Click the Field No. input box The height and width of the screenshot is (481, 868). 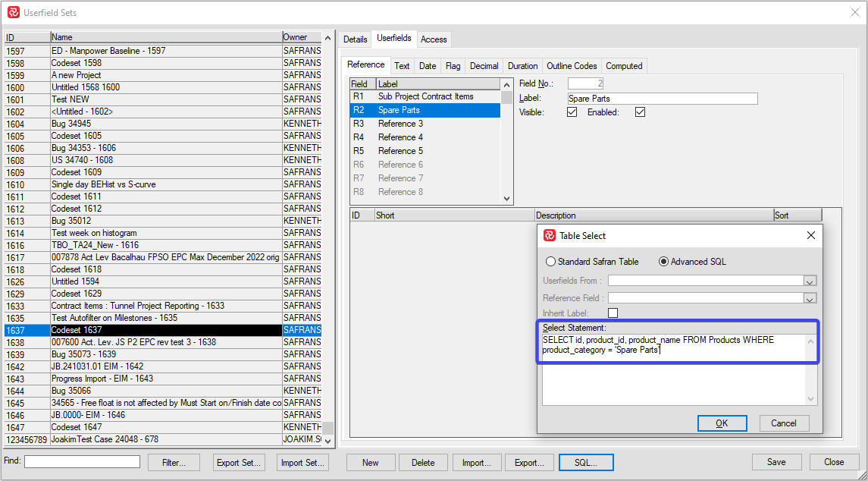pos(586,83)
